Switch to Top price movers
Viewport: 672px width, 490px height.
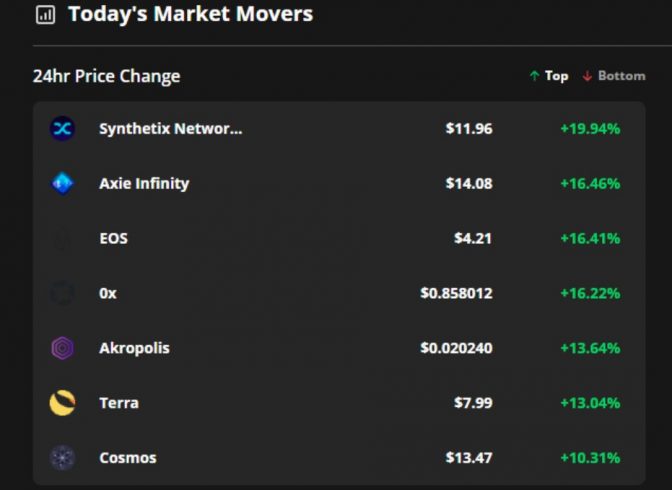click(x=556, y=76)
